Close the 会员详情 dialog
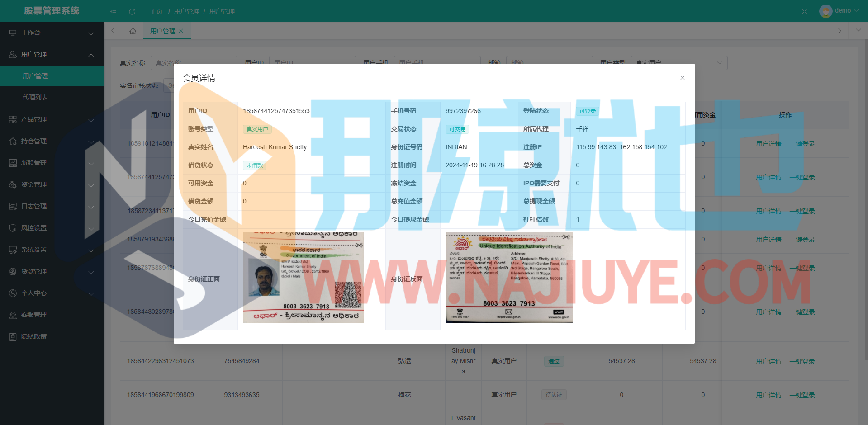 [x=682, y=78]
